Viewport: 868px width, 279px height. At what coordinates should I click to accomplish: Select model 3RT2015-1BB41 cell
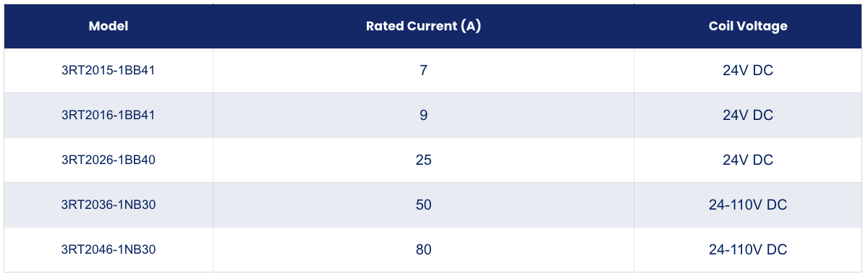click(109, 71)
